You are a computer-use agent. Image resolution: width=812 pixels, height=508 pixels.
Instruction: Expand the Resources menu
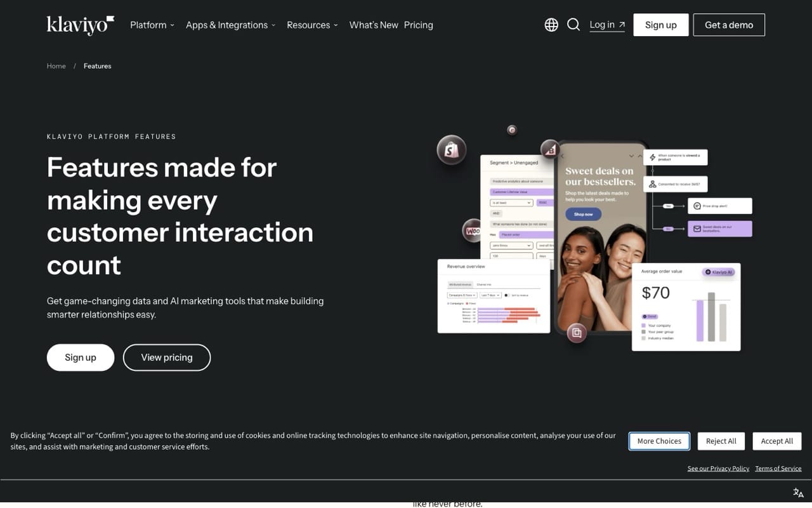click(x=312, y=25)
